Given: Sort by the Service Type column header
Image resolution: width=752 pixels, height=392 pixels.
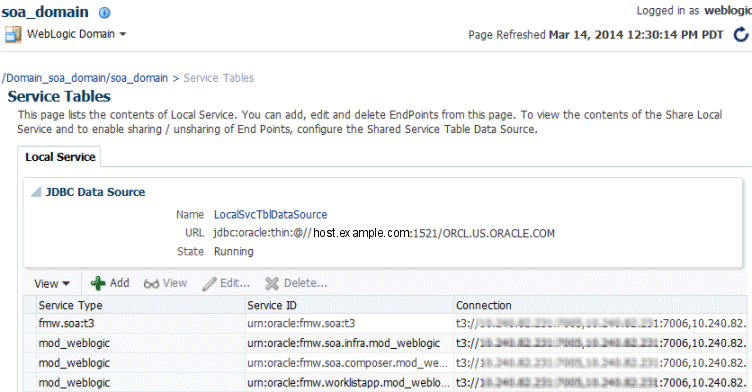Looking at the screenshot, I should click(141, 305).
